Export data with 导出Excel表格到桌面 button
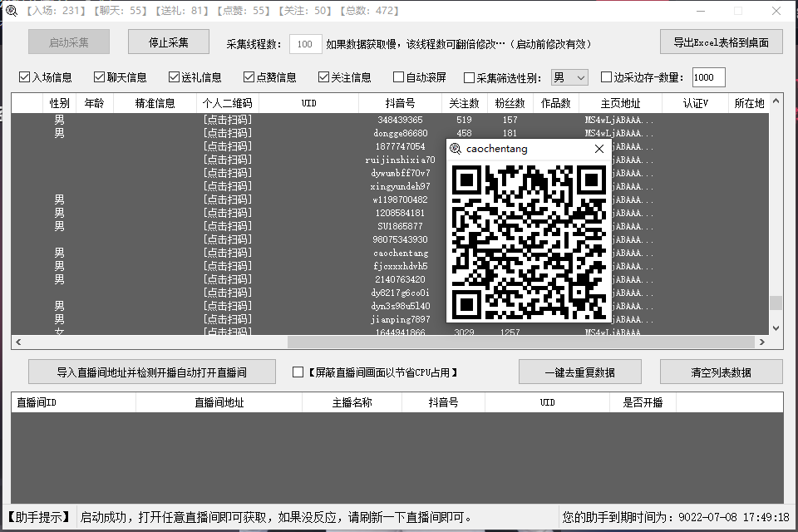 722,42
